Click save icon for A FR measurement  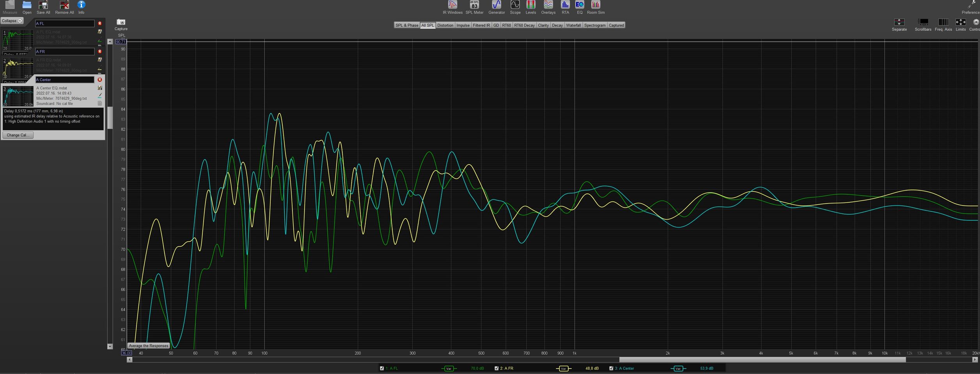tap(100, 60)
